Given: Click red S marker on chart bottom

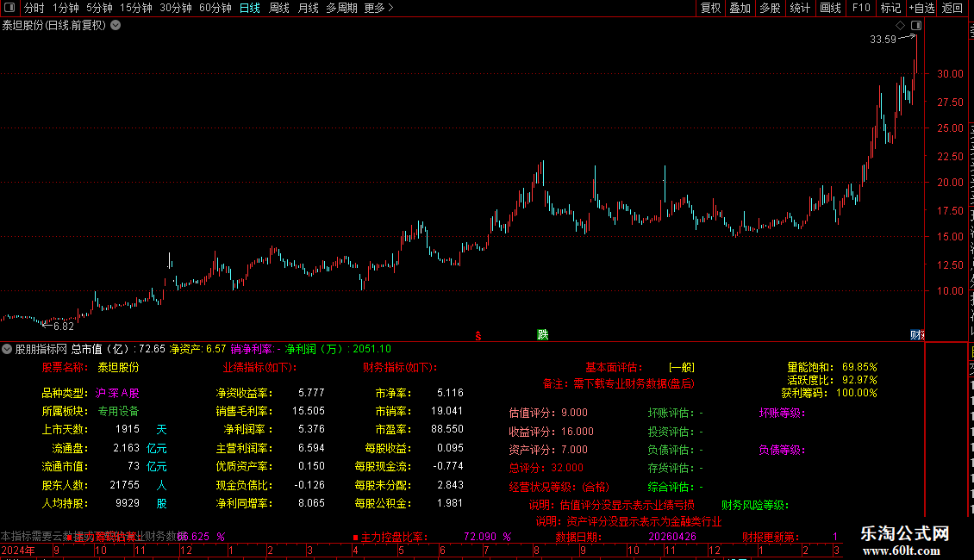Looking at the screenshot, I should pos(478,336).
